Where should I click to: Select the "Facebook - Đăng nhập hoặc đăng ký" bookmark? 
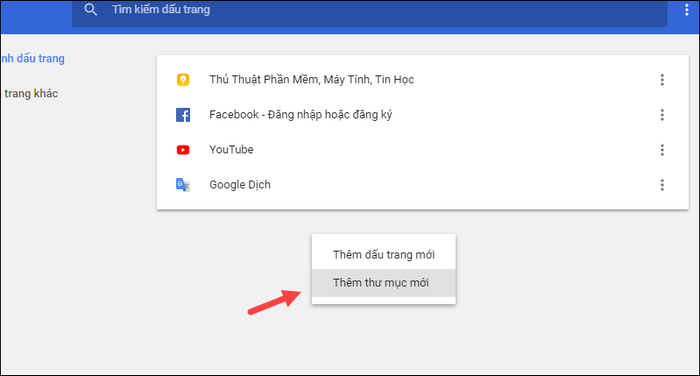[x=300, y=115]
